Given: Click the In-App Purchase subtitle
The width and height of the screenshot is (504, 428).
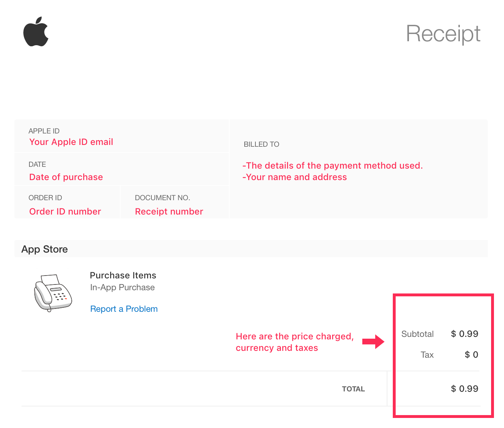Looking at the screenshot, I should coord(122,287).
